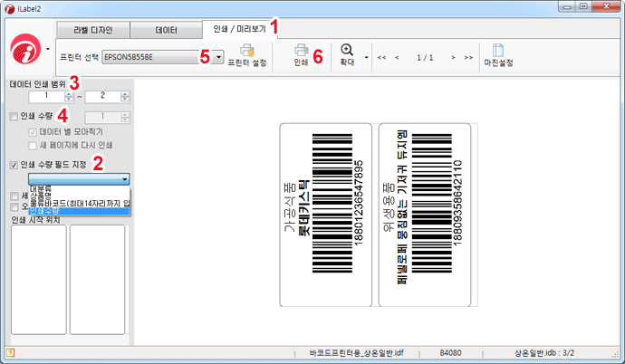Click the 인쇄 시작 위치 label
The image size is (625, 364).
coord(35,220)
